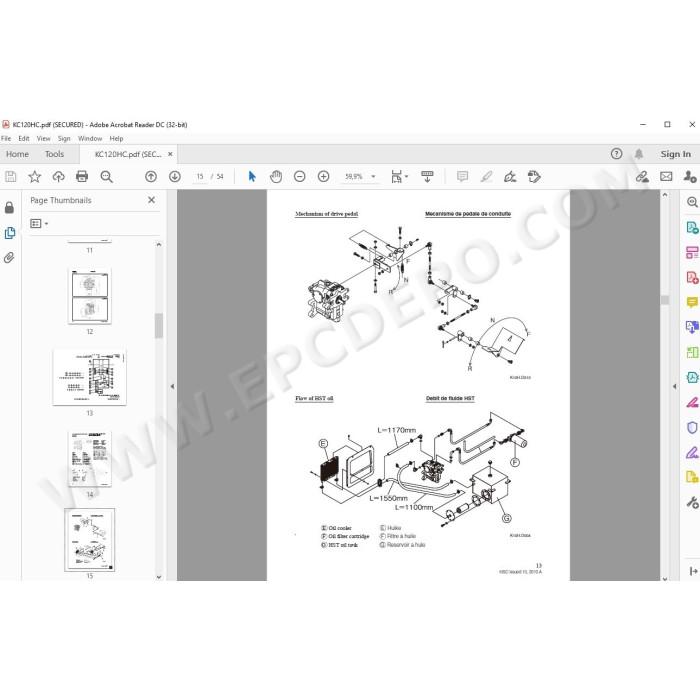Select the highlighter pen tool
This screenshot has width=700, height=700.
486,177
